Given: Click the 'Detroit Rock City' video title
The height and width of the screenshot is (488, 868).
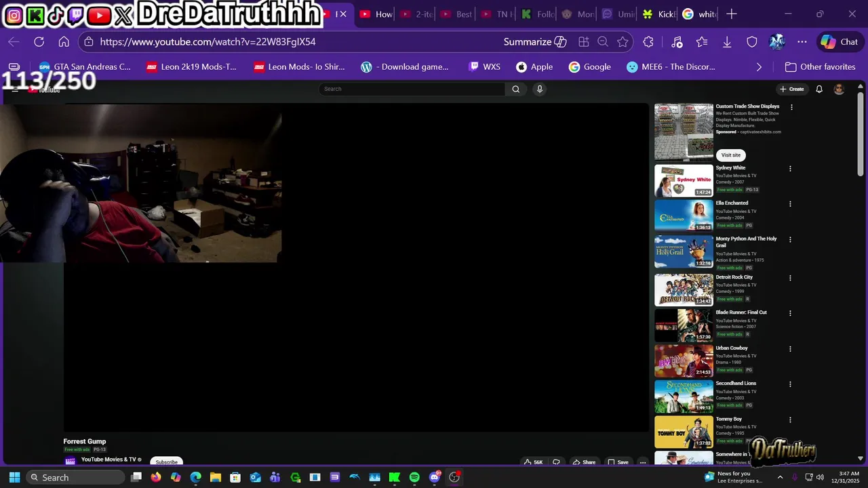Looking at the screenshot, I should pos(734,277).
